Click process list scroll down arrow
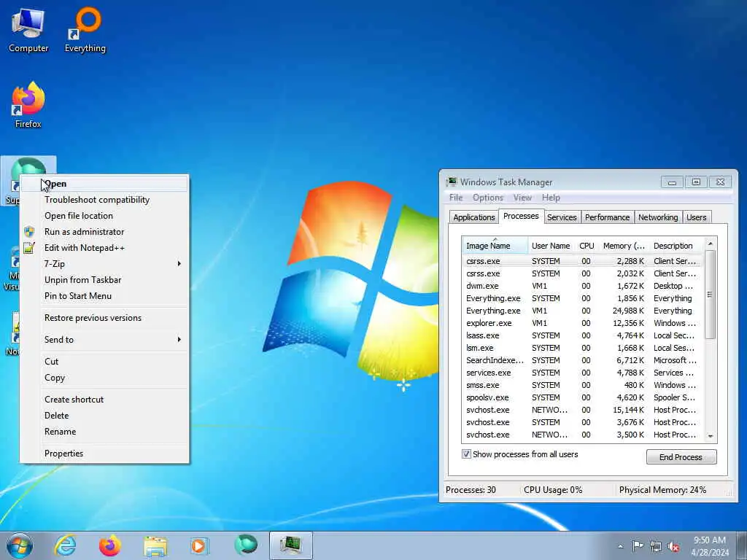Screen dimensions: 747x560 click(711, 436)
